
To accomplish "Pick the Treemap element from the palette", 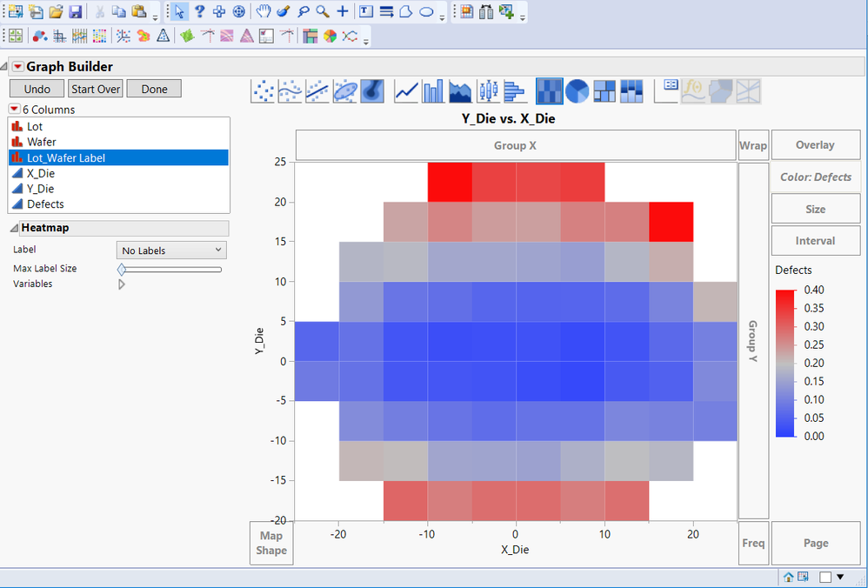I will [x=606, y=90].
